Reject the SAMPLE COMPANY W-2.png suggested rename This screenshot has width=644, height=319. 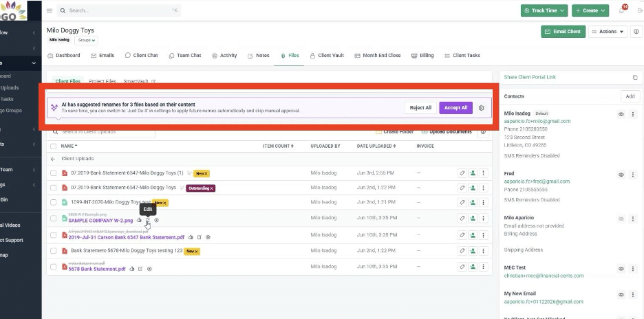pos(156,220)
